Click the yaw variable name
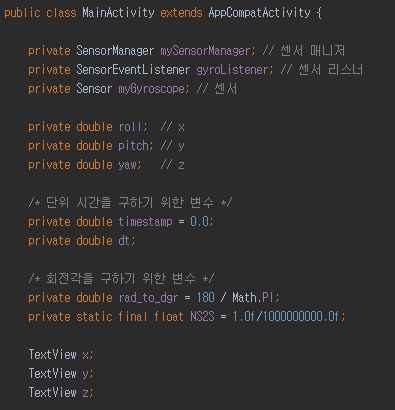395x410 pixels. pos(128,165)
